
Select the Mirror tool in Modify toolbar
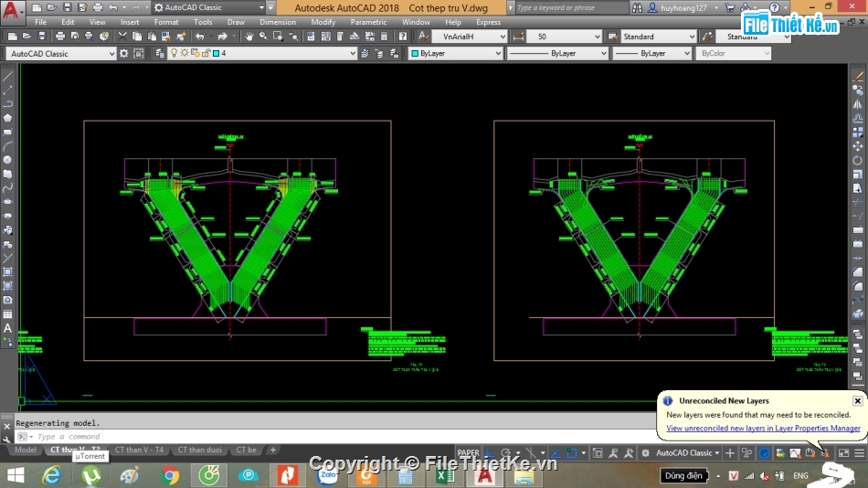click(x=857, y=104)
